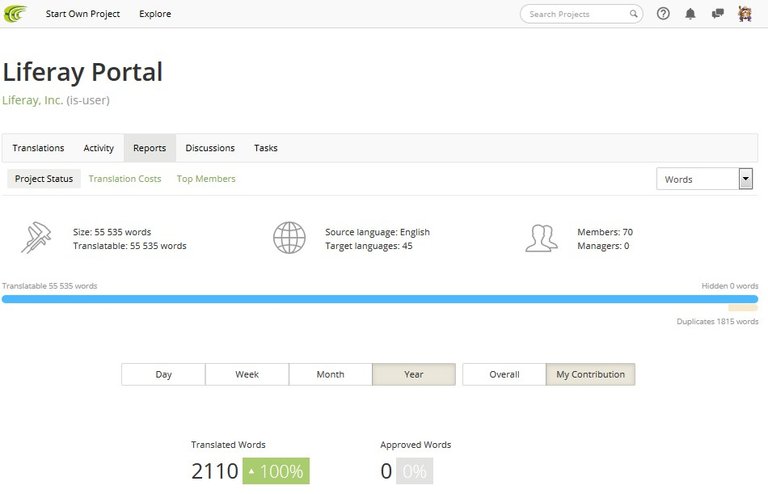Click the 'Target languages: 45' text
768x494 pixels.
[369, 246]
